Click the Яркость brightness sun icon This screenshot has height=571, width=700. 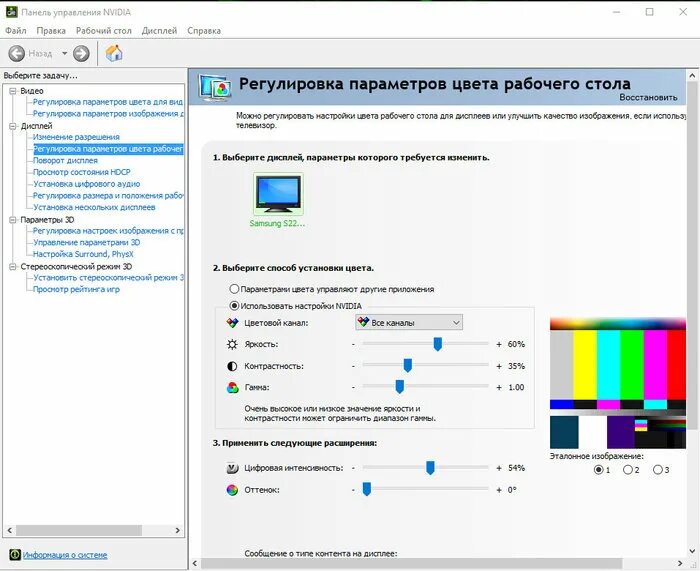232,344
